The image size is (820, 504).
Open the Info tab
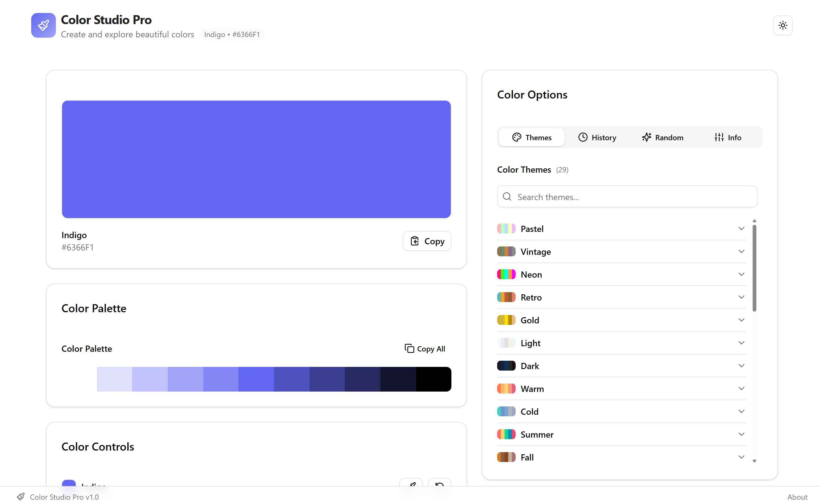[728, 137]
